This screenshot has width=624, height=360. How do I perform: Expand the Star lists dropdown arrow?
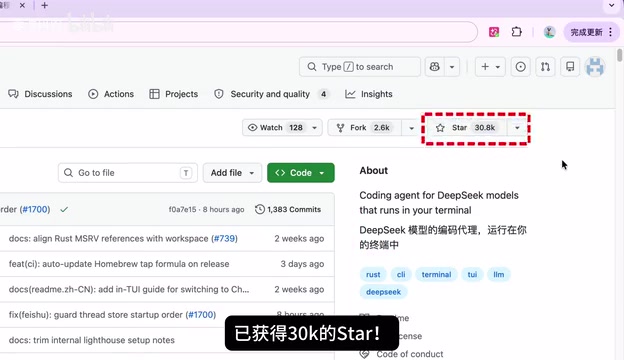(x=517, y=128)
